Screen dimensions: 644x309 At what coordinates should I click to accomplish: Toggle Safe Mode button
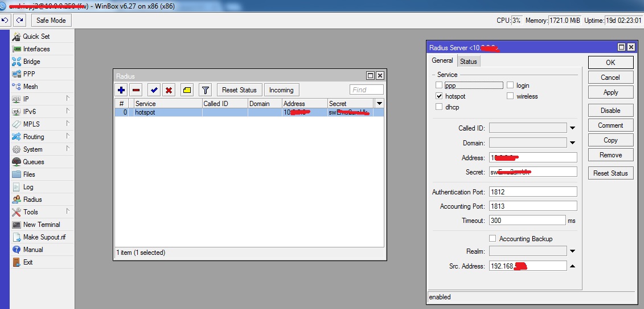tap(51, 20)
